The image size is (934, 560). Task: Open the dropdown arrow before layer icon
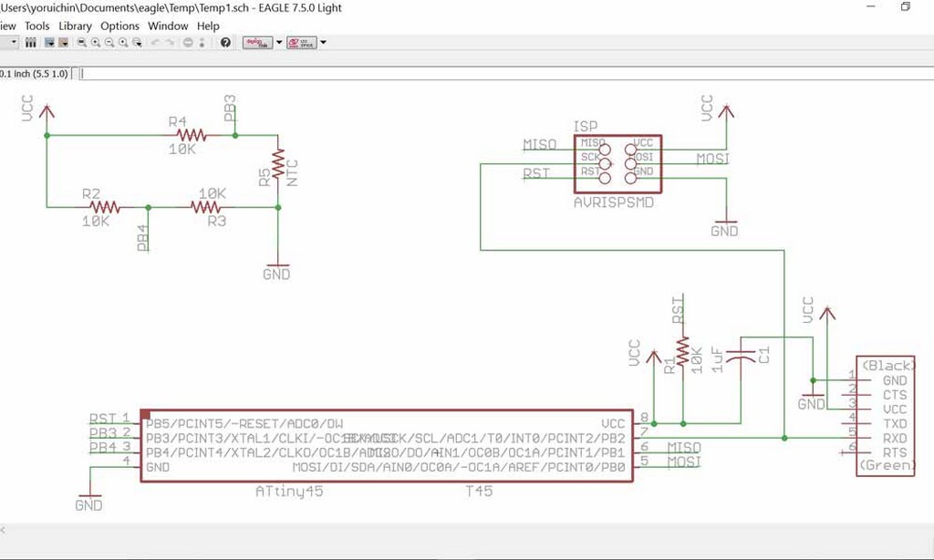click(15, 42)
